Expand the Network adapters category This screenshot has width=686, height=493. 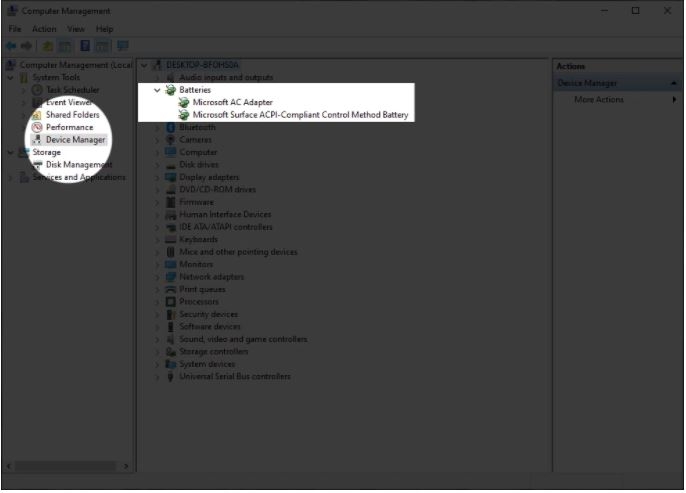click(157, 277)
